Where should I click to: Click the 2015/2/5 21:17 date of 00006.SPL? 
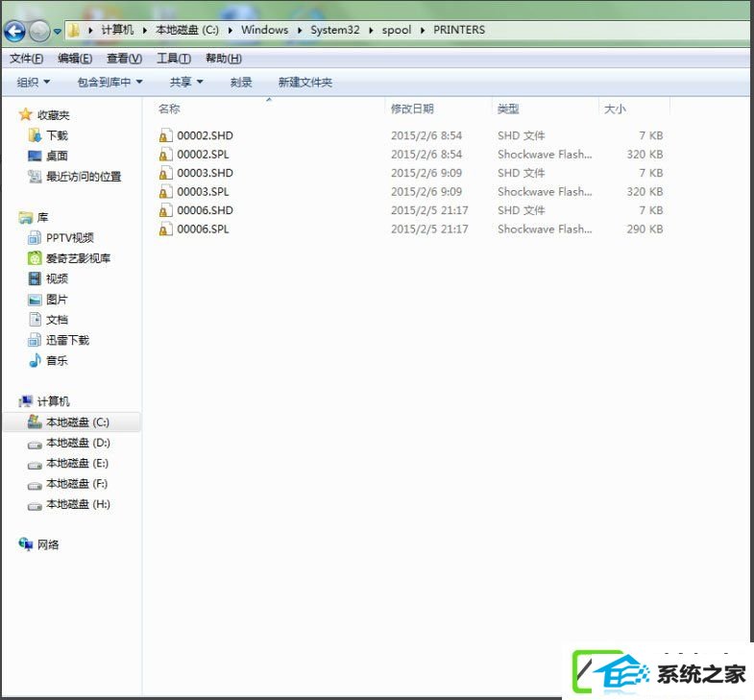(x=429, y=229)
